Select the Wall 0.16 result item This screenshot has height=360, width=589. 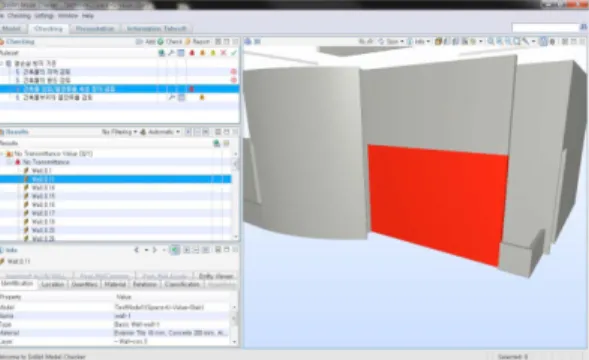point(43,204)
